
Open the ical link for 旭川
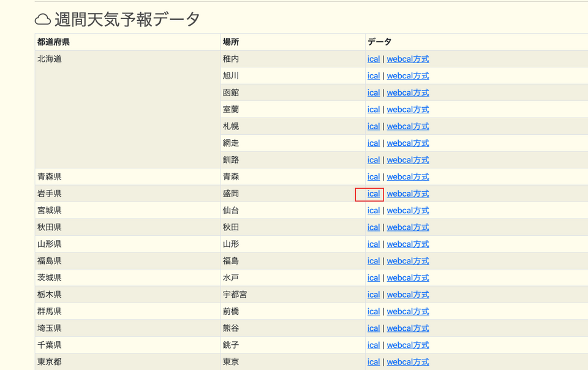click(x=374, y=76)
